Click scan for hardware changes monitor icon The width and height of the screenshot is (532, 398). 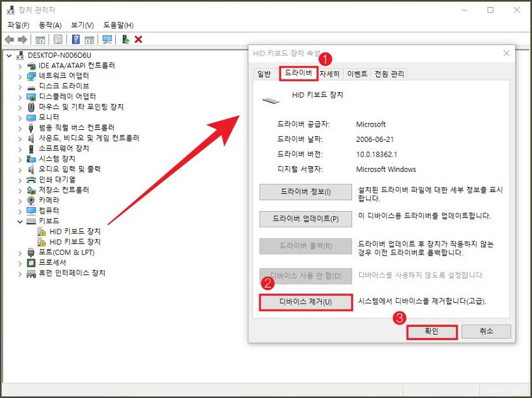(107, 39)
